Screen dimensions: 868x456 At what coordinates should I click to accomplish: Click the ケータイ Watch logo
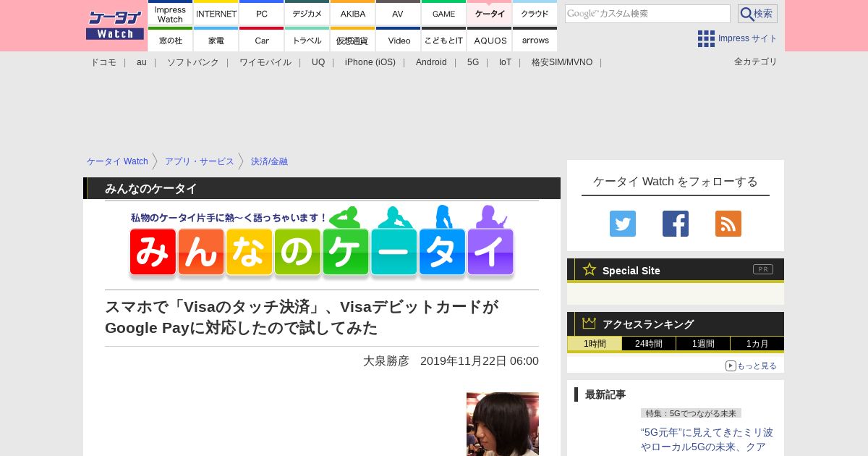pyautogui.click(x=114, y=25)
